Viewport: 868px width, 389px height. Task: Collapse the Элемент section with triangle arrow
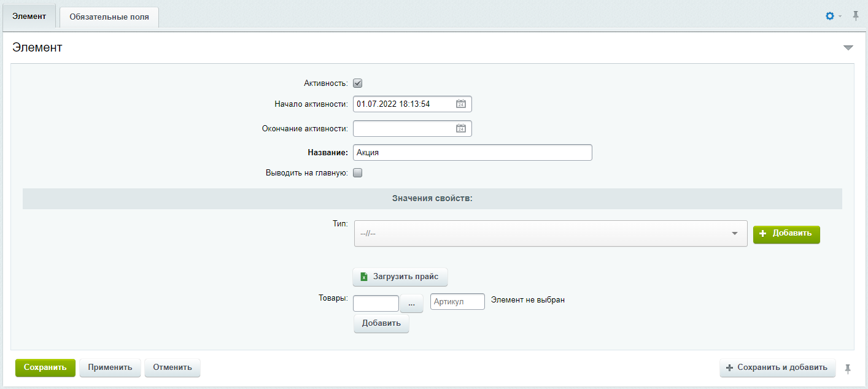[848, 48]
